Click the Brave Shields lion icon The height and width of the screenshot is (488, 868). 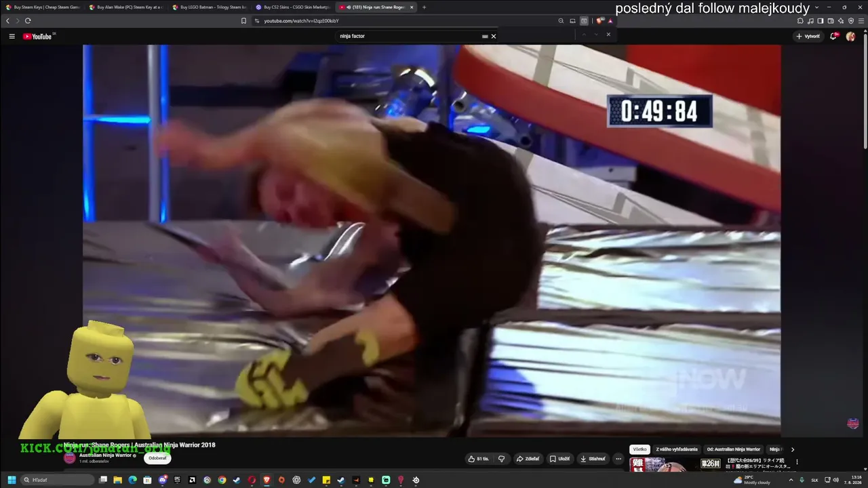tap(600, 21)
